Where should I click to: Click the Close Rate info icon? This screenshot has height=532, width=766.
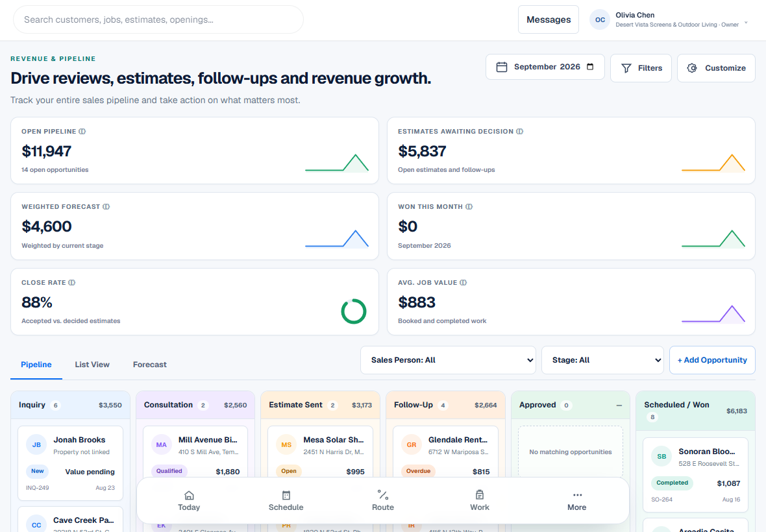click(x=72, y=283)
